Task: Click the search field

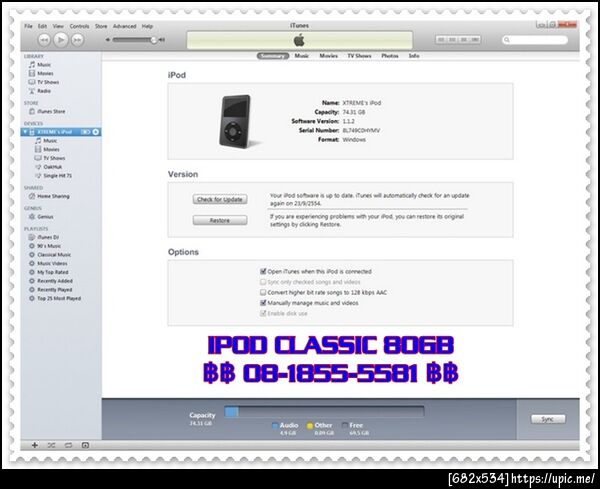Action: pos(535,40)
